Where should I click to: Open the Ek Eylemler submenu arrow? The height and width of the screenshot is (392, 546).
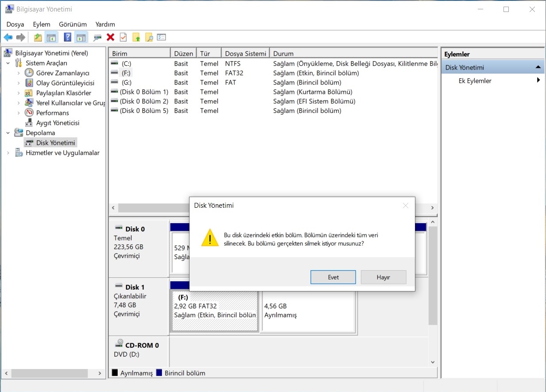(x=538, y=81)
